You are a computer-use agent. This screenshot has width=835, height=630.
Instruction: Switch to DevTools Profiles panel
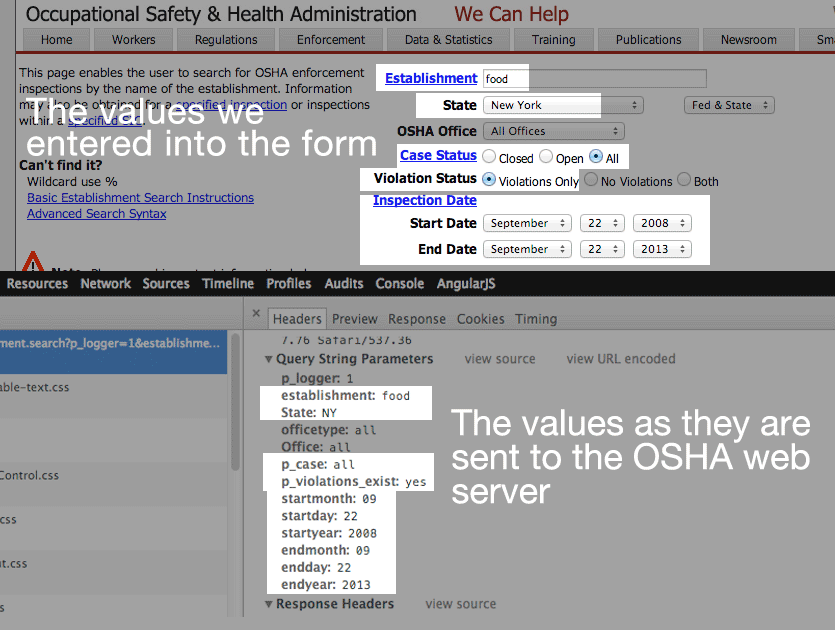click(x=289, y=284)
